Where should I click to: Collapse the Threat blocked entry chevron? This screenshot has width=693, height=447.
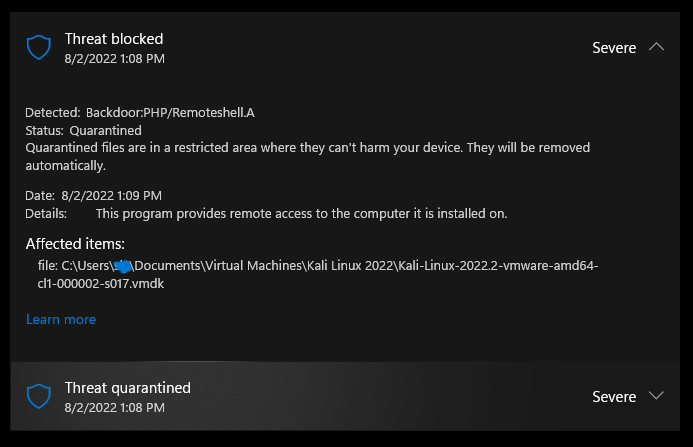(x=656, y=47)
